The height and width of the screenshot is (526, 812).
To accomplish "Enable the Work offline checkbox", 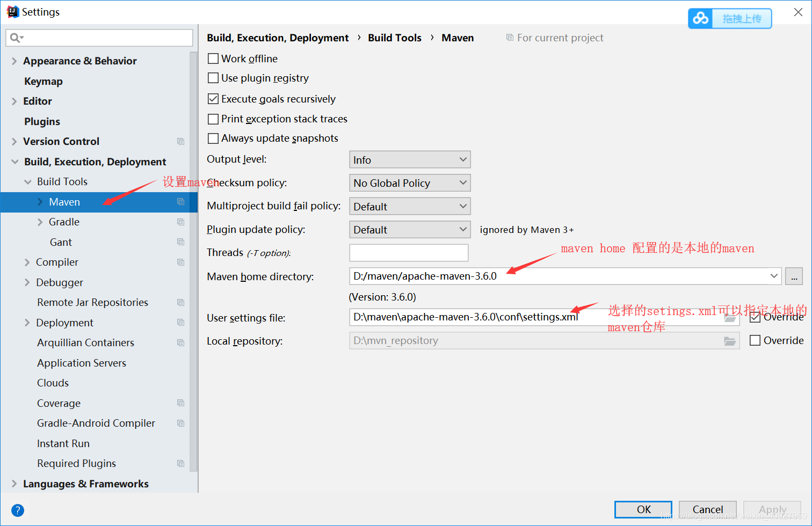I will [x=213, y=59].
